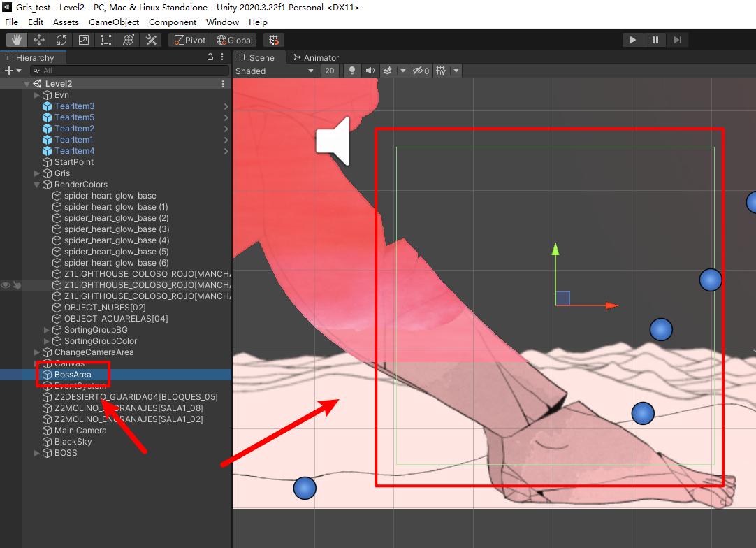Open the Assets menu
756x548 pixels.
[x=66, y=22]
